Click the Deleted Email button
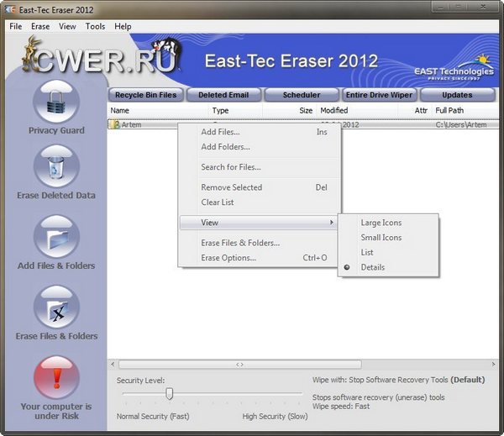 (223, 95)
